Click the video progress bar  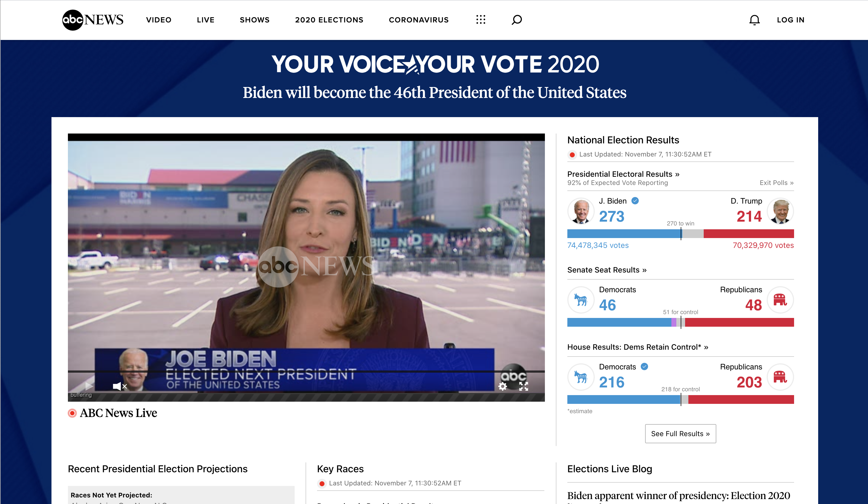306,372
